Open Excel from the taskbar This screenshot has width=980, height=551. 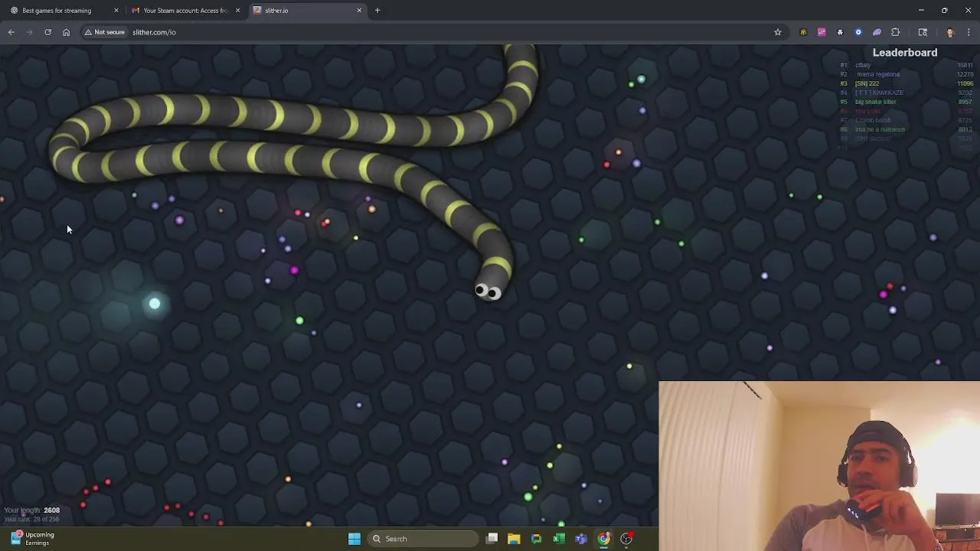pyautogui.click(x=559, y=539)
